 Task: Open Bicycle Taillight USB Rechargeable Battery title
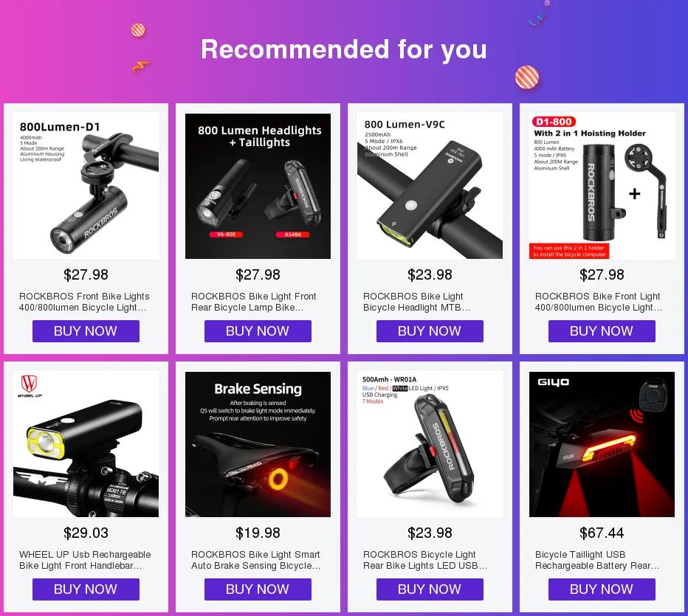[597, 560]
